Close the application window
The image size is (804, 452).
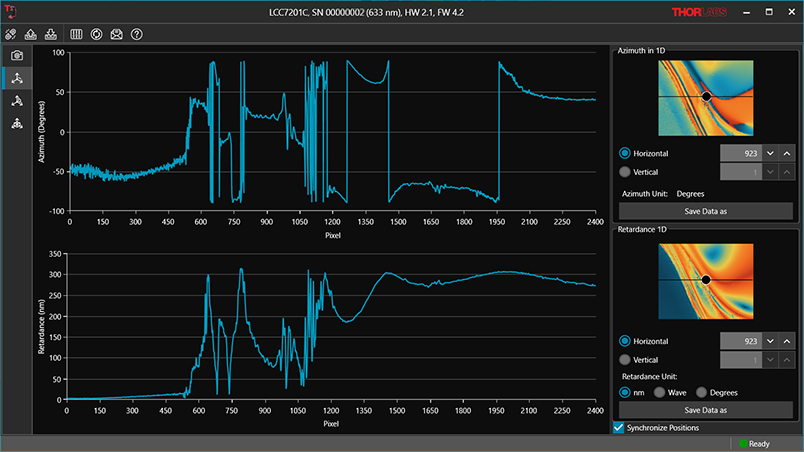point(792,12)
